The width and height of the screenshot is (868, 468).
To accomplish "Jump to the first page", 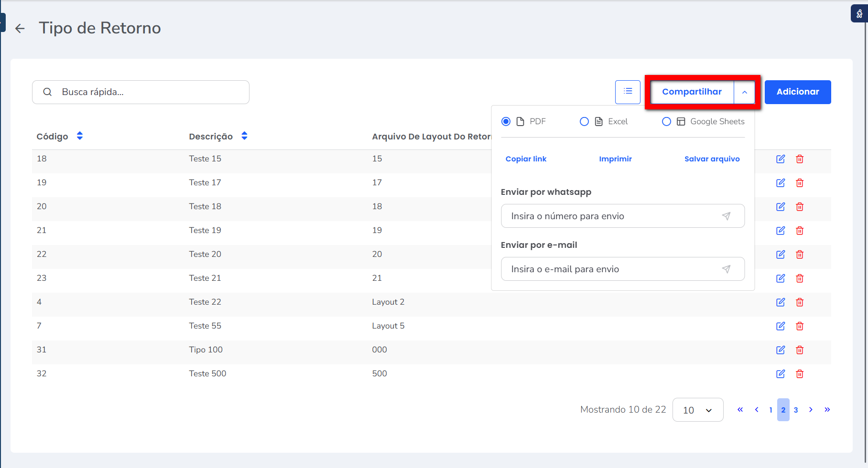I will tap(740, 410).
